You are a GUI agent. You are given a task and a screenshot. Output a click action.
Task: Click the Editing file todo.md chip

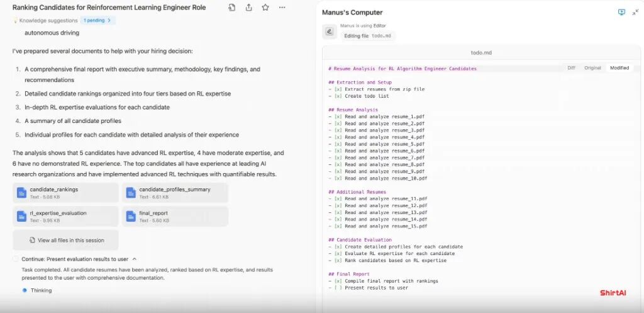tap(367, 36)
